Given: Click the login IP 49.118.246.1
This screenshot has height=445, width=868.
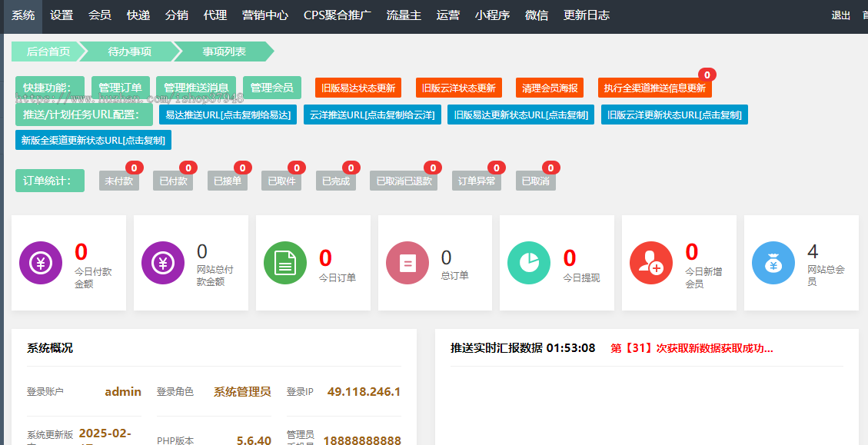Looking at the screenshot, I should click(364, 392).
